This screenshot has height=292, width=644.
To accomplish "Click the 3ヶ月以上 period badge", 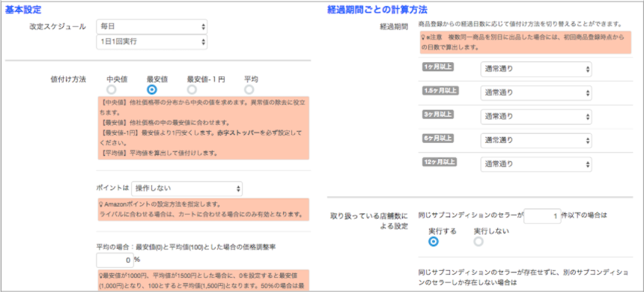I will point(437,115).
